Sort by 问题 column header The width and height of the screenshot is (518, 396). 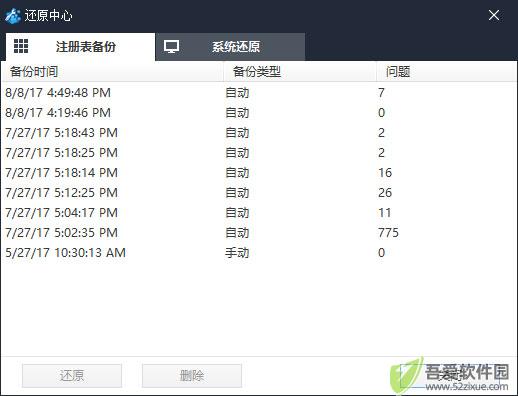(446, 71)
